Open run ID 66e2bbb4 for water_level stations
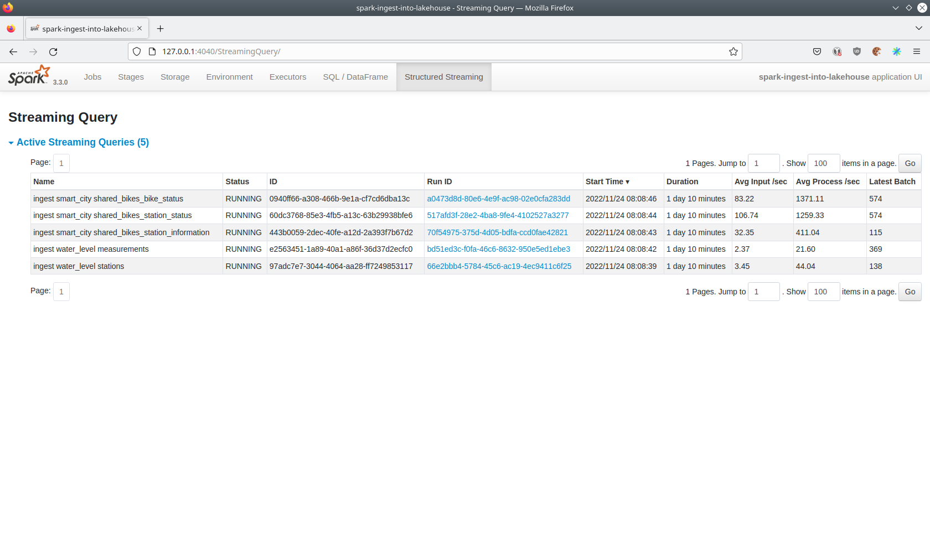 pos(499,266)
